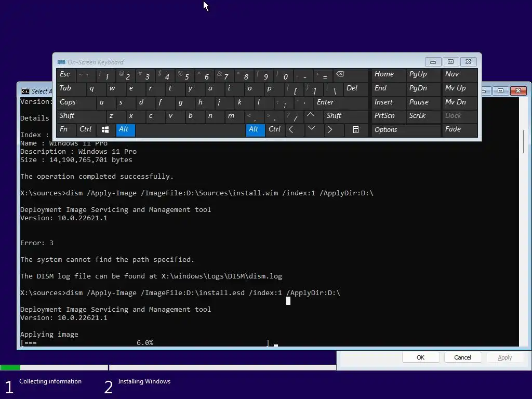The image size is (532, 399).
Task: Click the 6.0% progress text
Action: click(145, 343)
